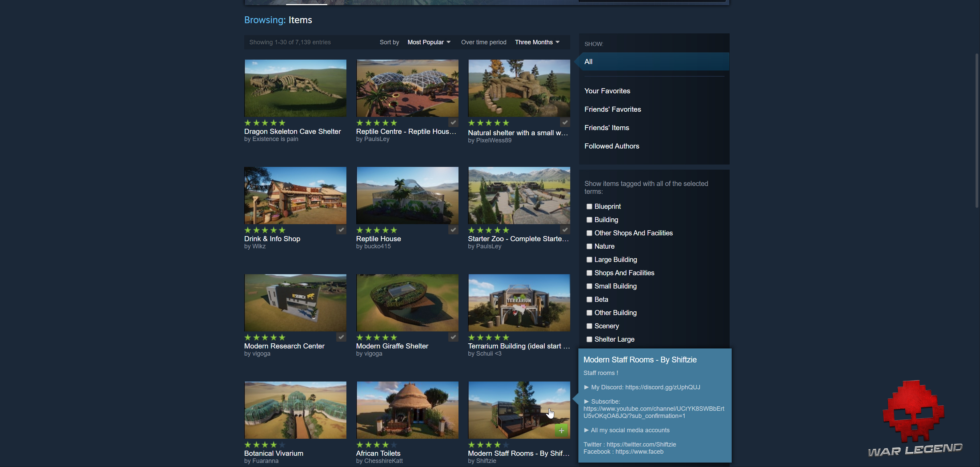The height and width of the screenshot is (467, 980).
Task: Click subscribed checkmark on Drink & Info Shop
Action: coord(341,230)
